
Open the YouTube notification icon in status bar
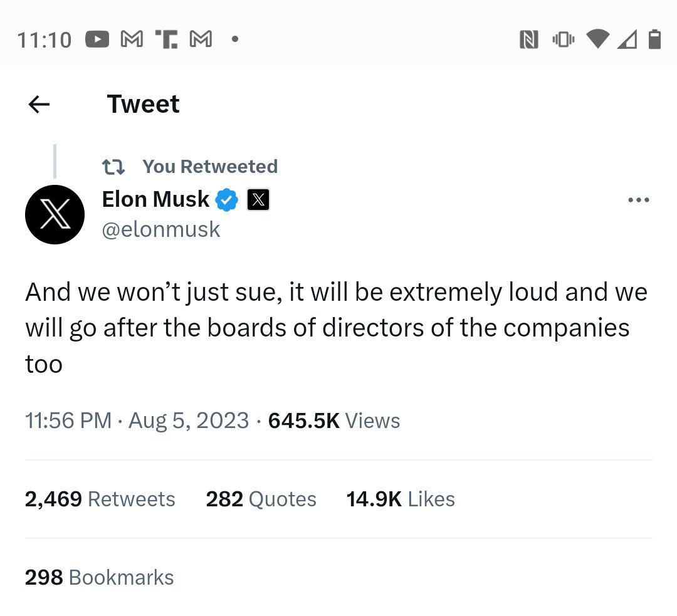click(x=97, y=39)
